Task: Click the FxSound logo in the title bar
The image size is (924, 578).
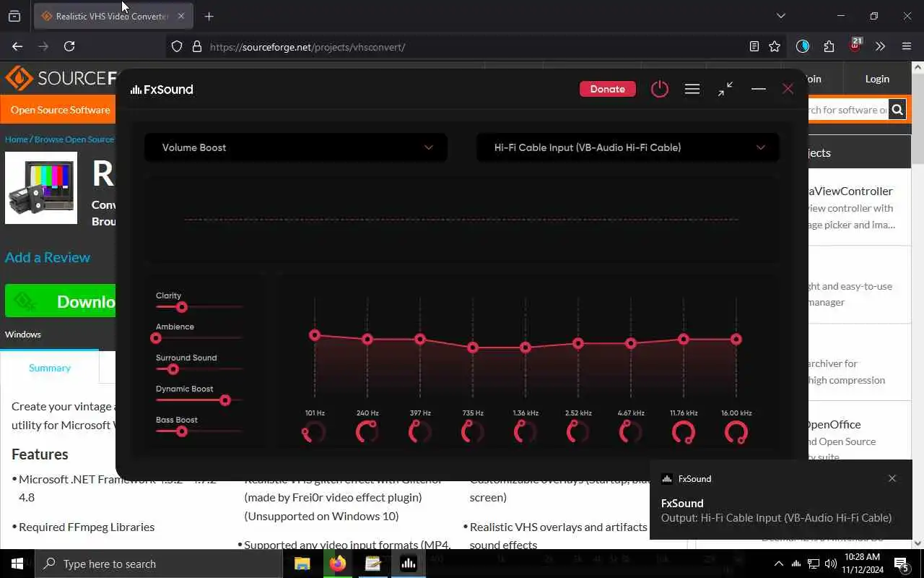Action: click(162, 90)
